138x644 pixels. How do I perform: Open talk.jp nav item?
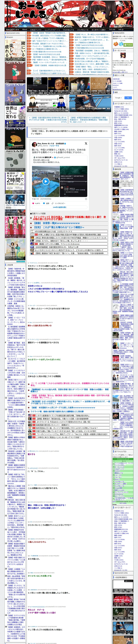(121, 30)
